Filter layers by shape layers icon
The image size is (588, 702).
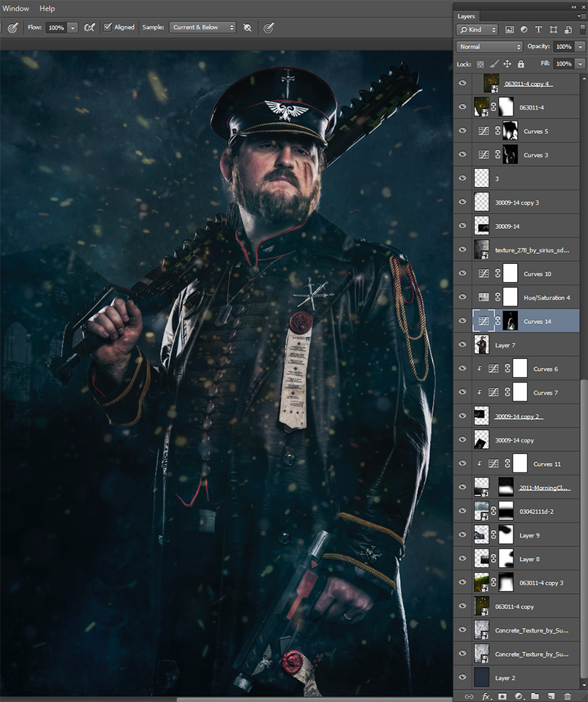[x=554, y=29]
